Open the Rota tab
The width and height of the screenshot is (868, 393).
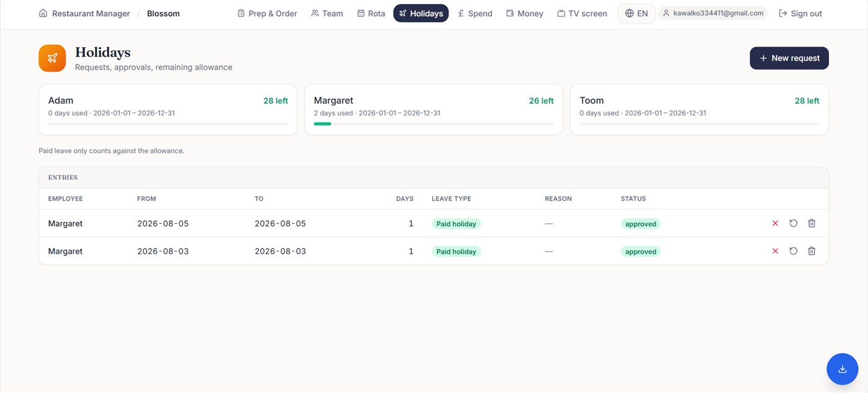tap(371, 13)
